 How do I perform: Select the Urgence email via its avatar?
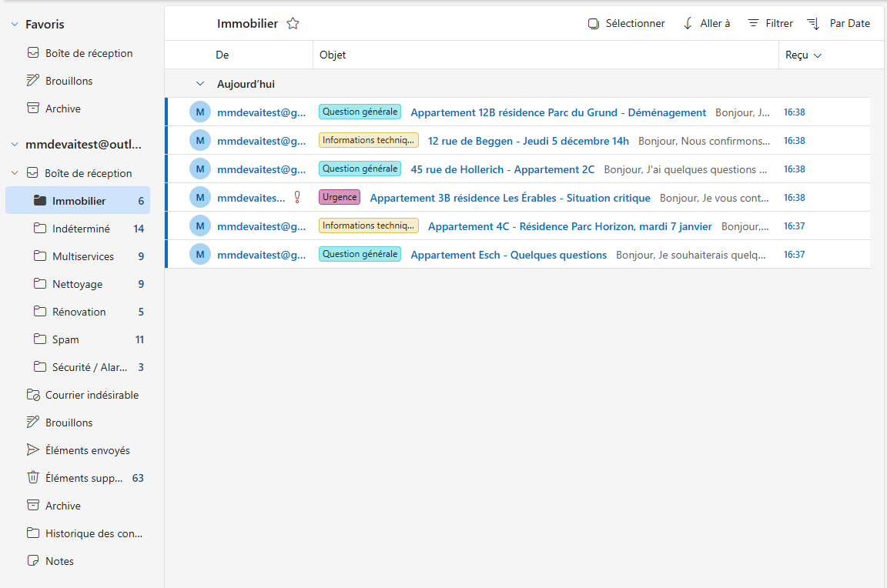(x=199, y=197)
